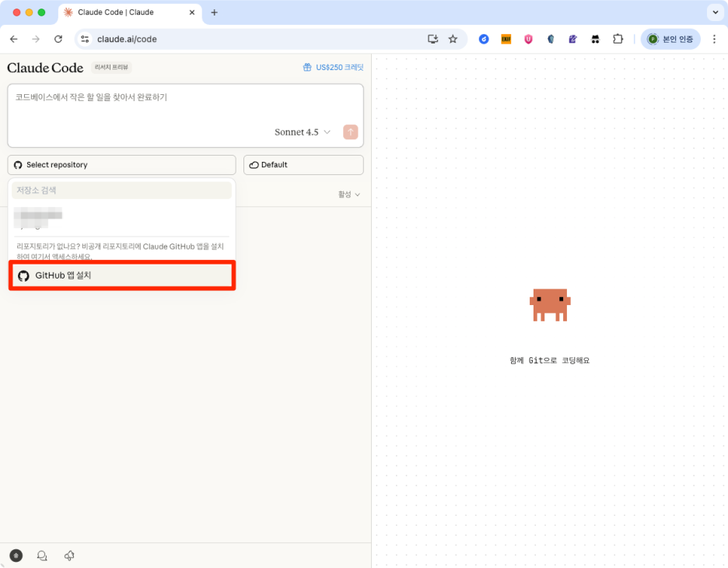
Task: Open the Sonnet 4.5 model dropdown
Action: pos(303,132)
